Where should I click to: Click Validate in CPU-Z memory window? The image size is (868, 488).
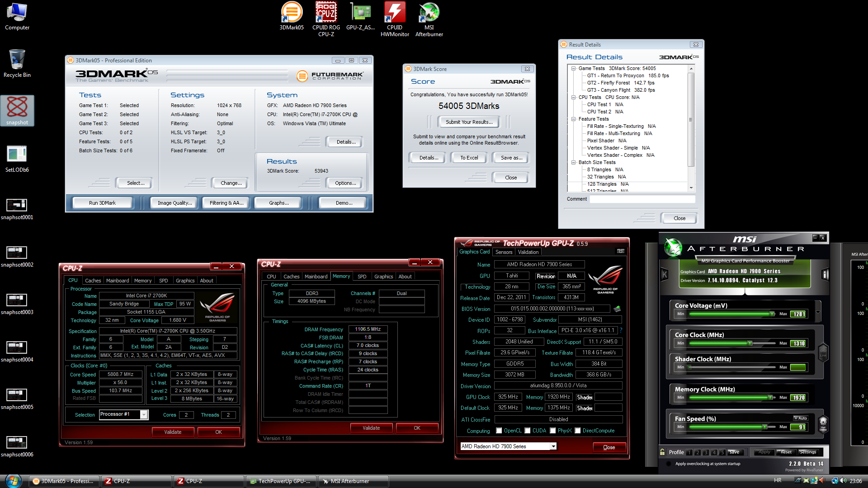click(371, 428)
